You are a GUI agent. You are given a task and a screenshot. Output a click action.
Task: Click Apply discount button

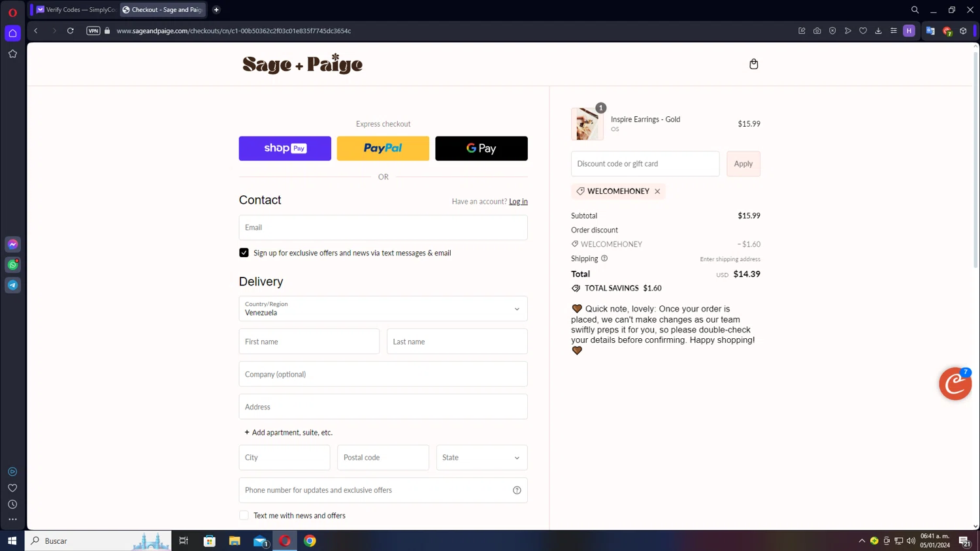pos(743,164)
